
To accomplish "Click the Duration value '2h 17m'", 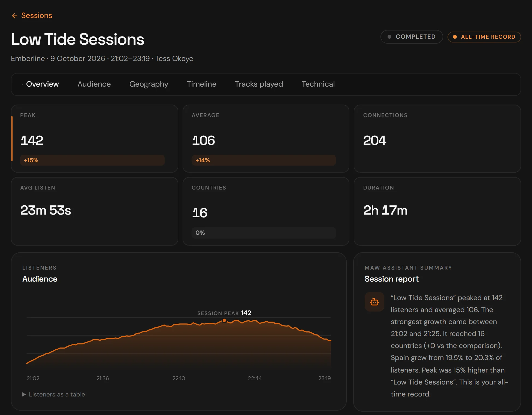I will point(385,210).
